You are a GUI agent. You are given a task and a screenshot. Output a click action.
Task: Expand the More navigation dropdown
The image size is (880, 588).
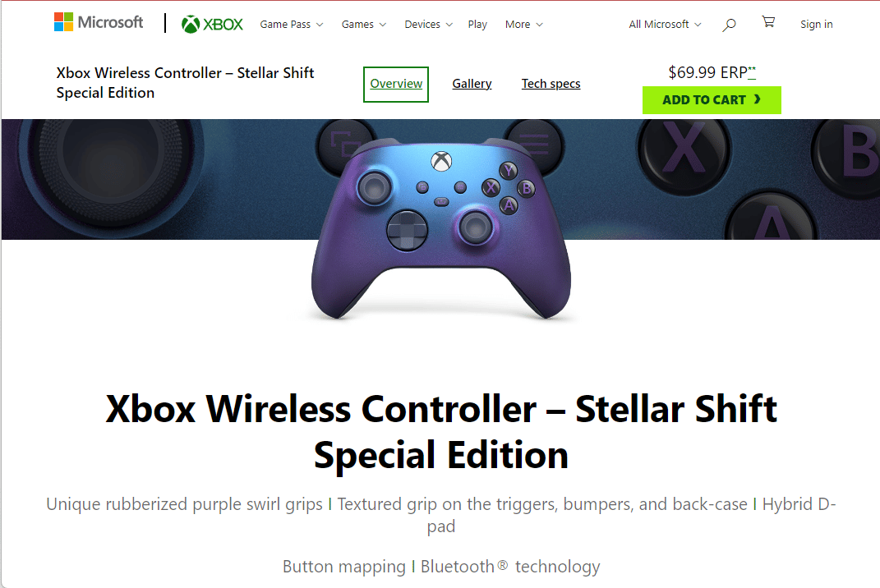pos(523,25)
